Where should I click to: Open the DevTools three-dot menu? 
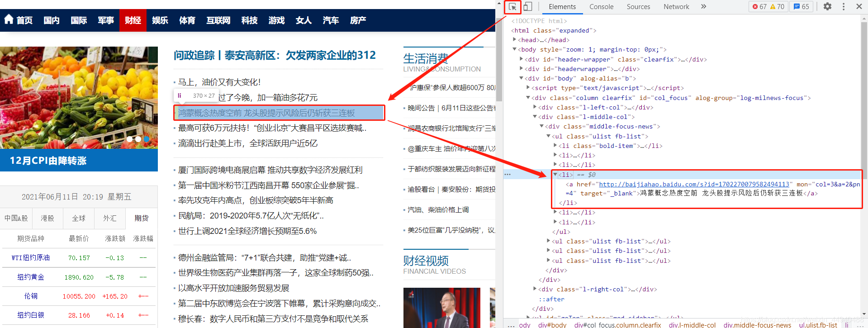pos(844,7)
